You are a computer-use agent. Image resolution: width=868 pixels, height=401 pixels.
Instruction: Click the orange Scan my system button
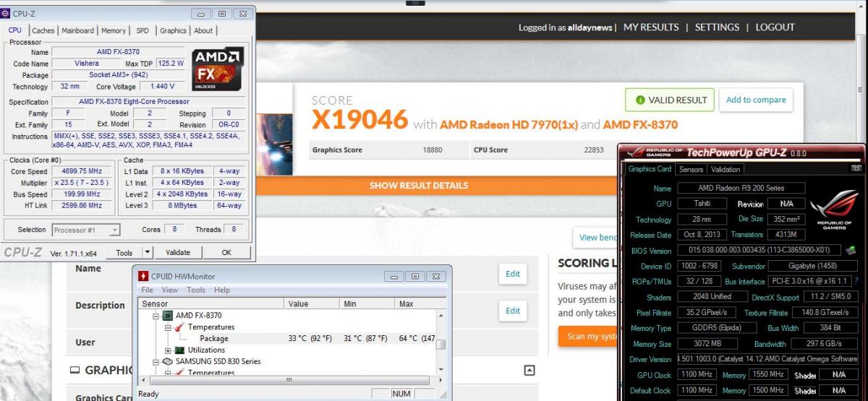point(587,336)
